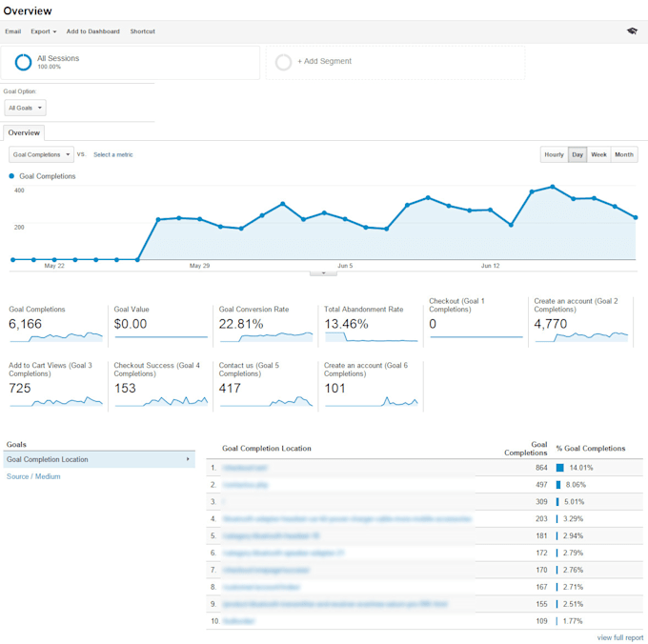Viewport: 648px width, 644px height.
Task: Click the 309 completions cell
Action: click(x=541, y=501)
